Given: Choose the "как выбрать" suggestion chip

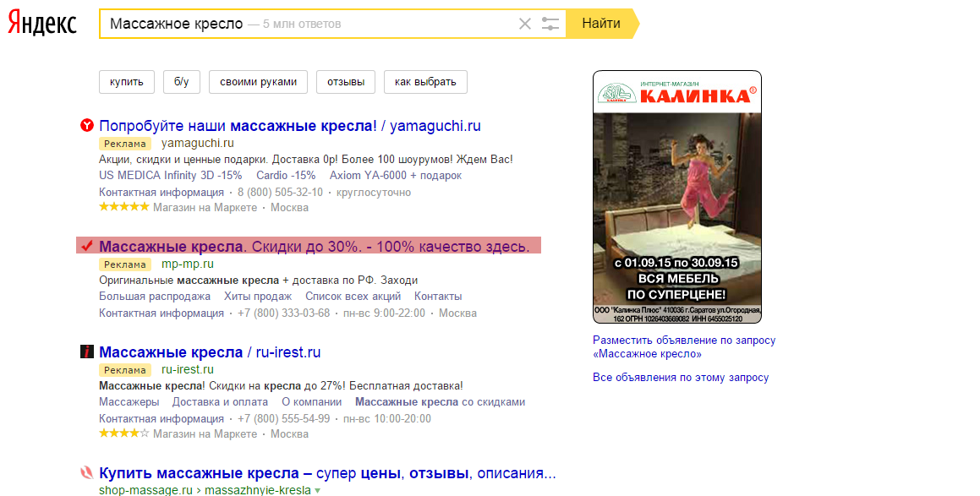Looking at the screenshot, I should tap(425, 82).
